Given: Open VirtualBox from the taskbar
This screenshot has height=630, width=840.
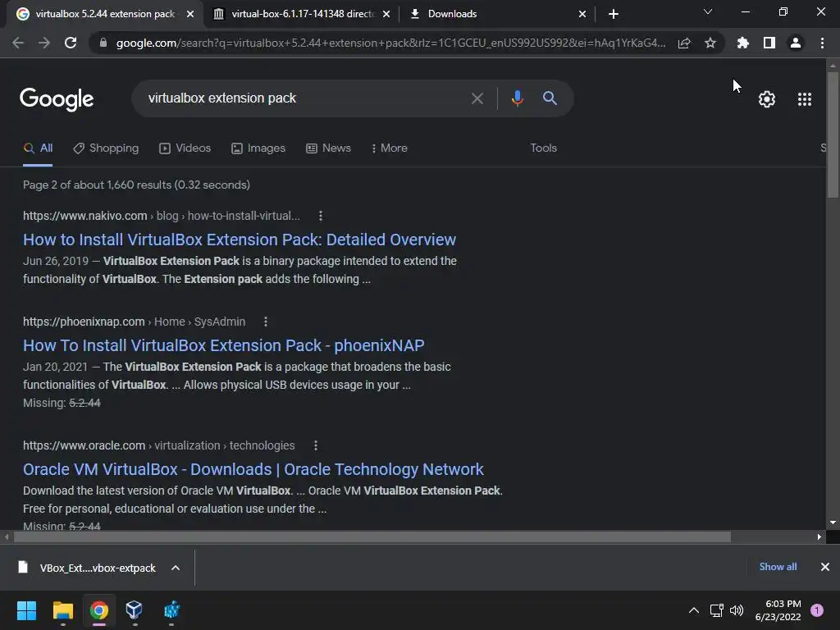Looking at the screenshot, I should (134, 610).
